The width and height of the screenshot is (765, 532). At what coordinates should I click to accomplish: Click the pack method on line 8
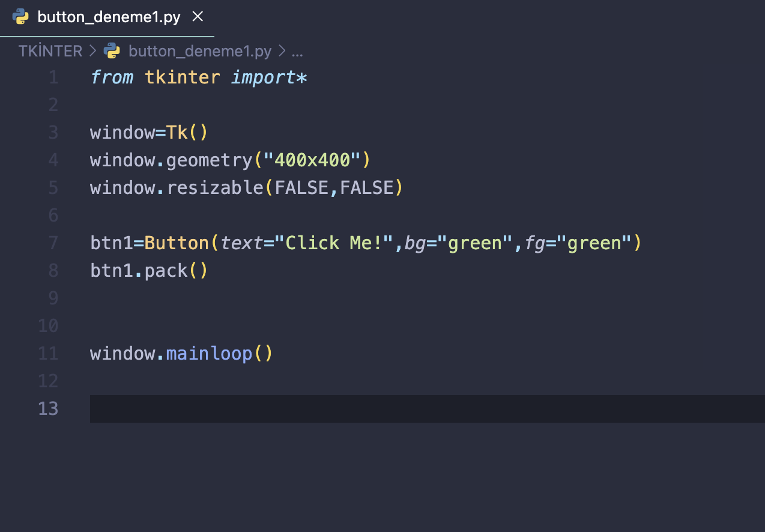[x=166, y=271]
